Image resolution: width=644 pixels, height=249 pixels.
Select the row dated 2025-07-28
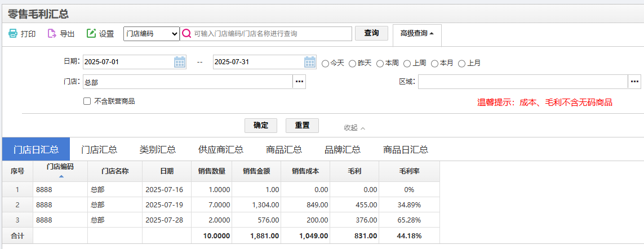(221, 220)
